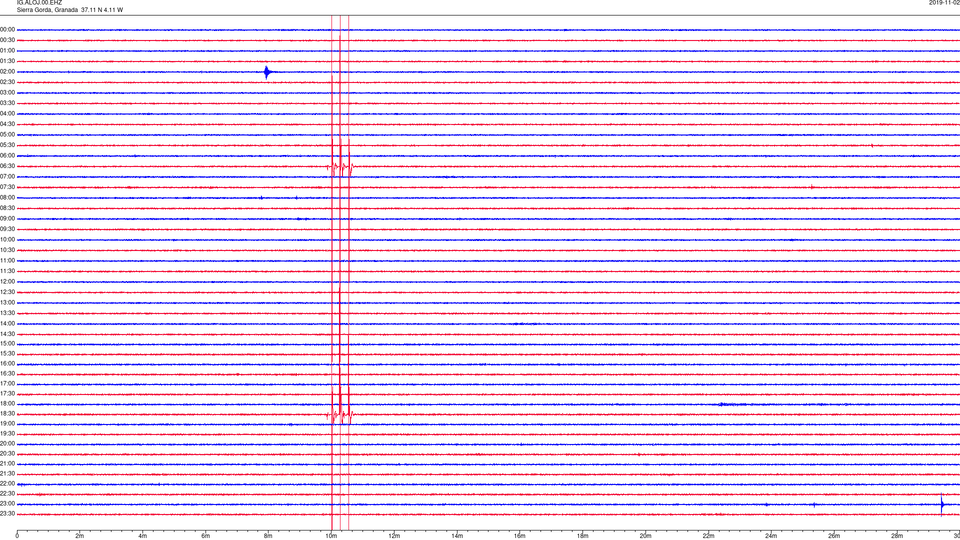This screenshot has width=960, height=540.
Task: Click the 05:30 trace time label
Action: coord(7,145)
